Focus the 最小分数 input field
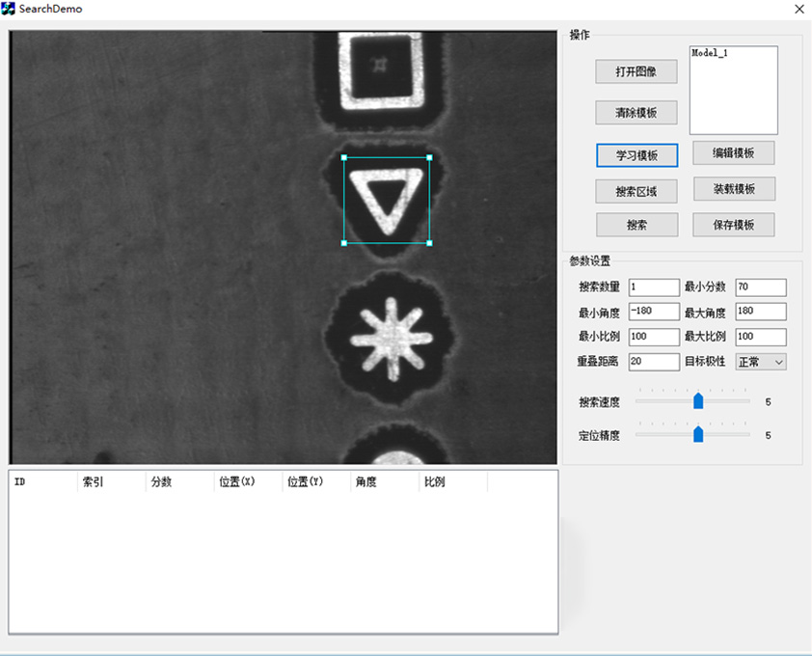This screenshot has height=656, width=812. pos(760,287)
